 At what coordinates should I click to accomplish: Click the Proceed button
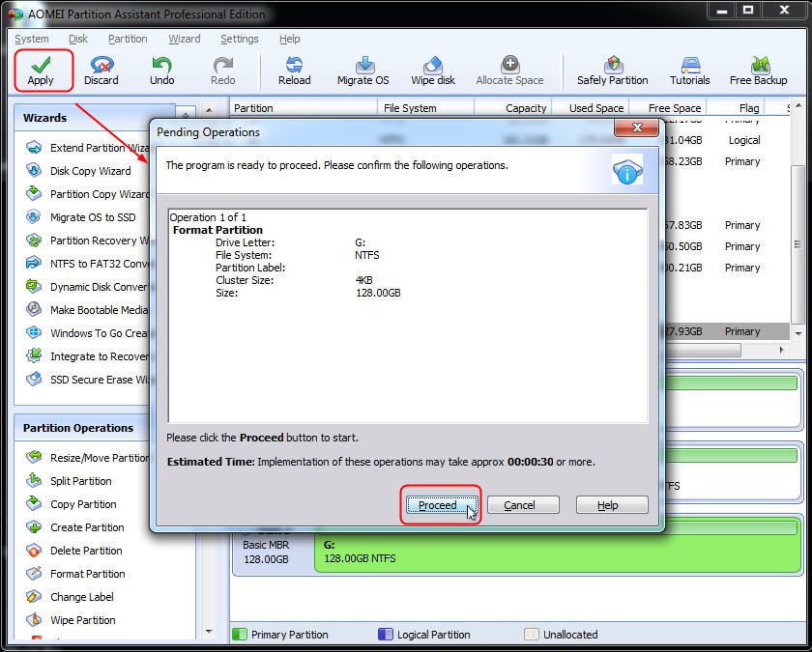click(x=441, y=505)
